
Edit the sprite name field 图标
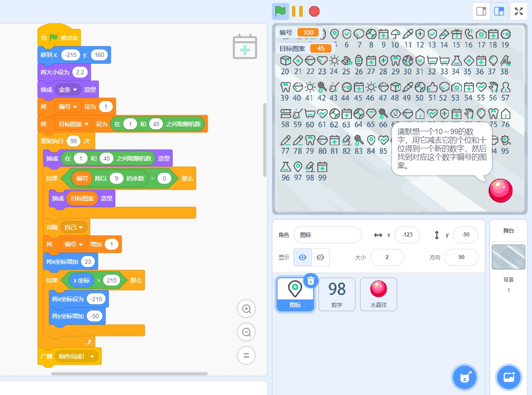click(328, 235)
